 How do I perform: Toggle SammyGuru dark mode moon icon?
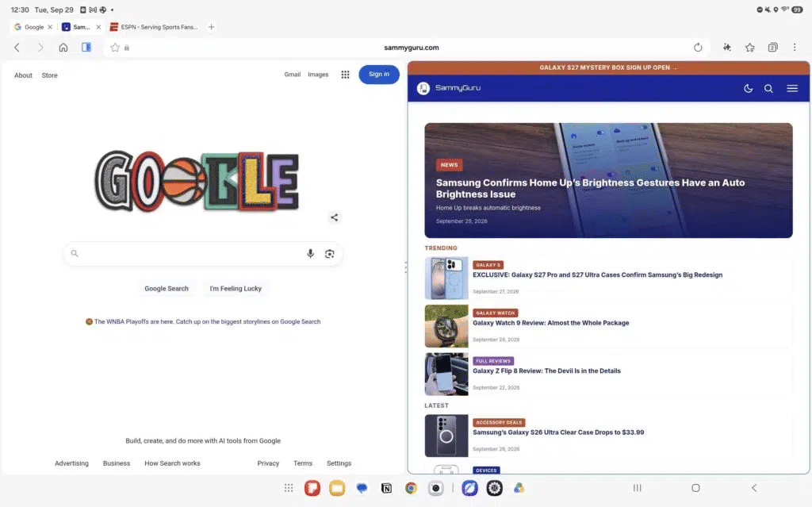749,88
